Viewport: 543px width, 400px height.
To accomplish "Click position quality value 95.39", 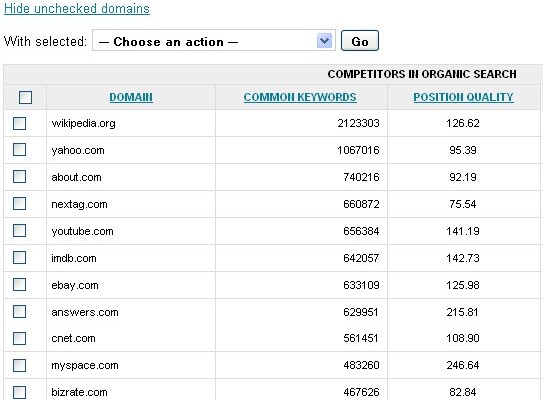I will [463, 150].
